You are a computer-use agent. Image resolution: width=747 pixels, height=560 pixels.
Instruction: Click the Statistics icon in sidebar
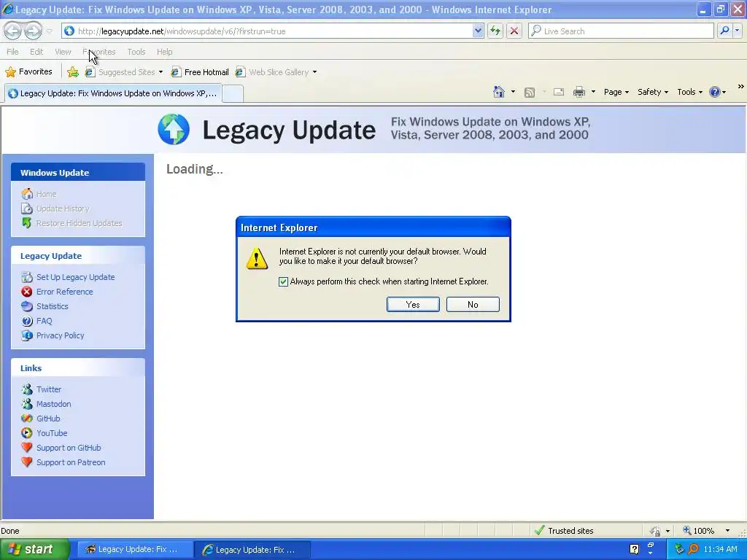[x=27, y=306]
